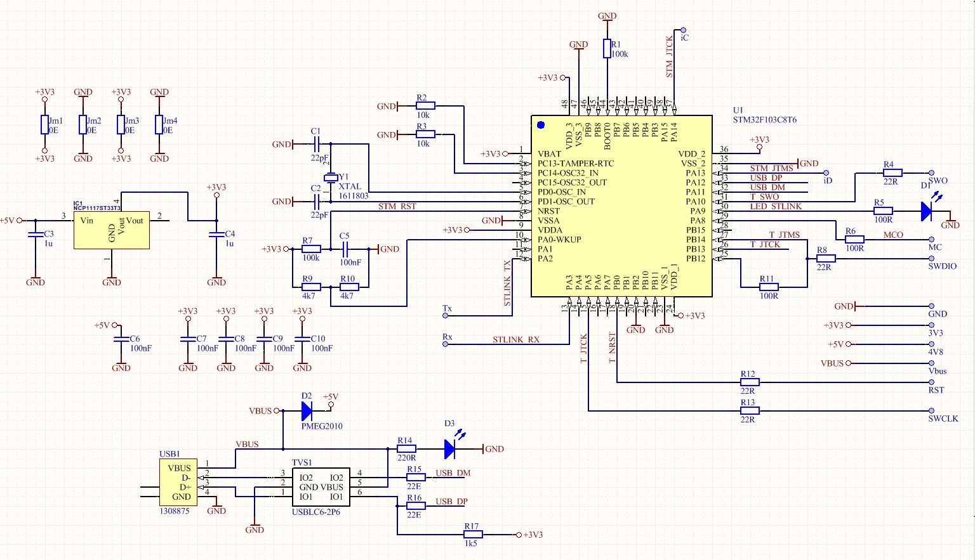The image size is (975, 560).
Task: Click capacitor C2 symbol
Action: (318, 201)
